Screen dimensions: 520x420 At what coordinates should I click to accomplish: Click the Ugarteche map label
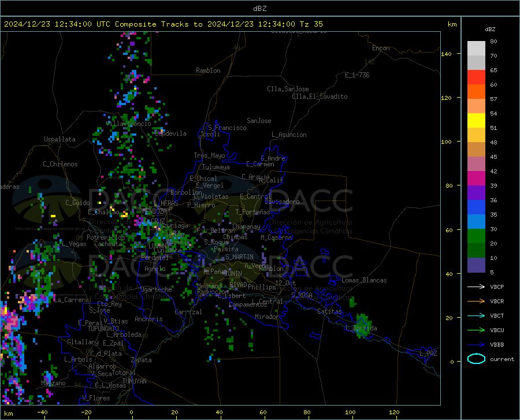156,289
